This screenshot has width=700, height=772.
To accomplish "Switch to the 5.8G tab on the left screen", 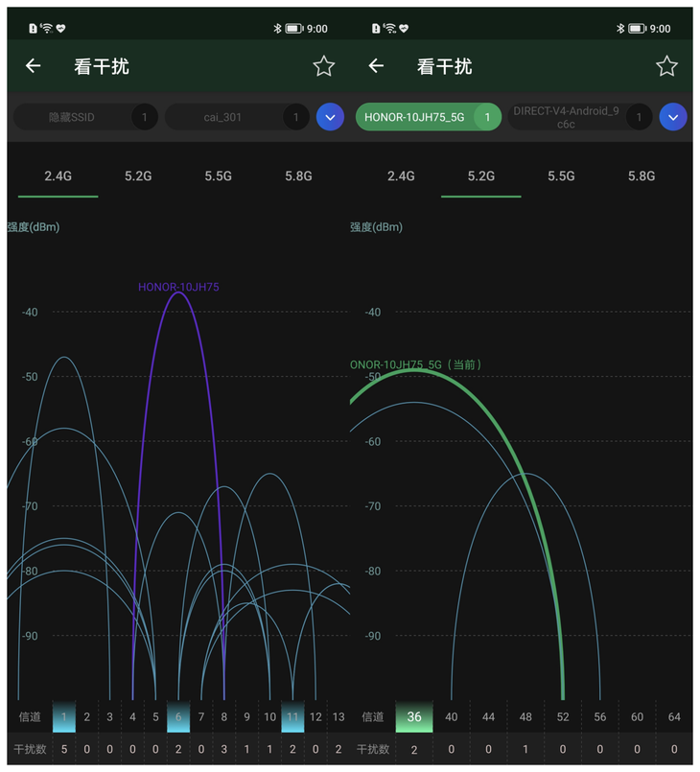I will (x=298, y=176).
